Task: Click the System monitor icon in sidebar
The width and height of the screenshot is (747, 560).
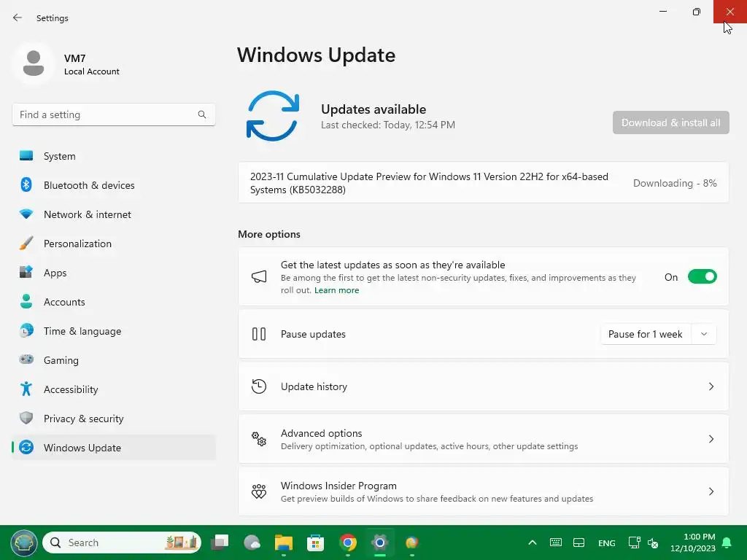Action: click(26, 156)
